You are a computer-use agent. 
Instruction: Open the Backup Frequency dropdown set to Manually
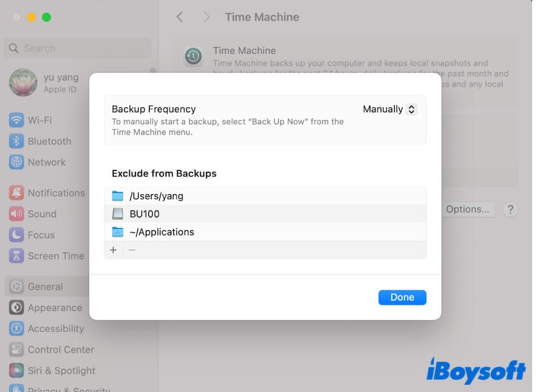coord(390,110)
